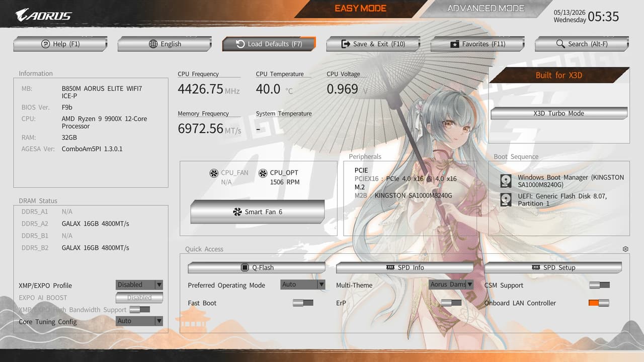Open SPD Setup
The image size is (644, 362).
553,267
